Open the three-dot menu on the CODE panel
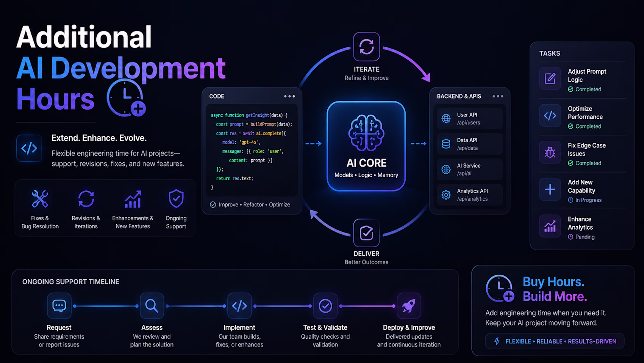 (289, 96)
